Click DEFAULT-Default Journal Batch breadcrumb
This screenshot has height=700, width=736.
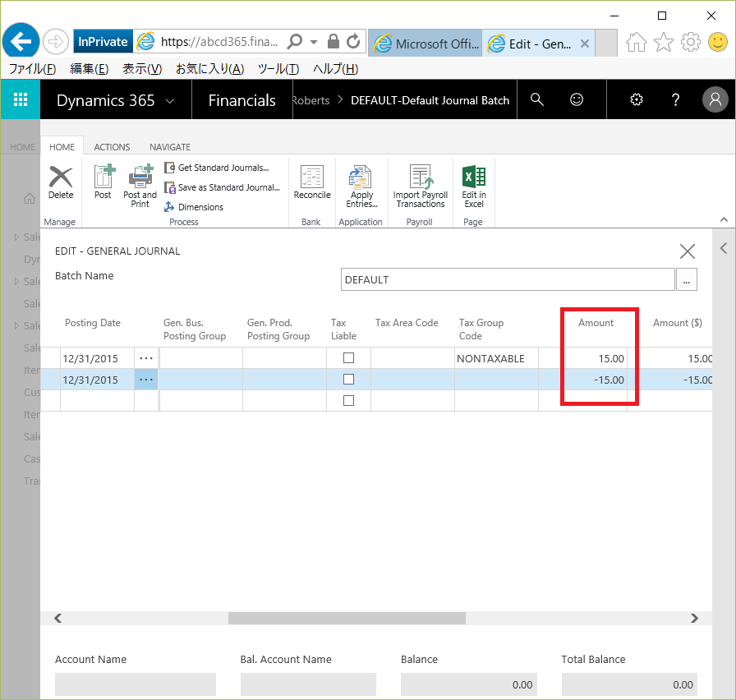(x=430, y=100)
